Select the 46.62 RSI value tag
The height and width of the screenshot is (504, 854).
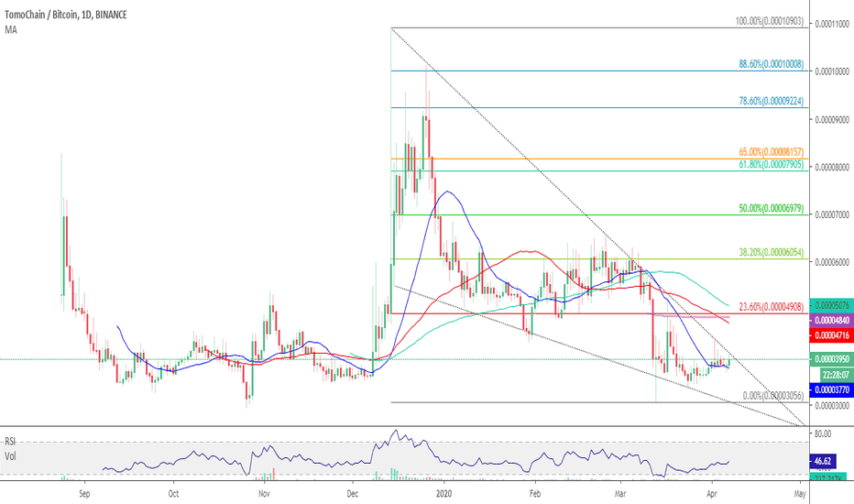click(x=823, y=462)
